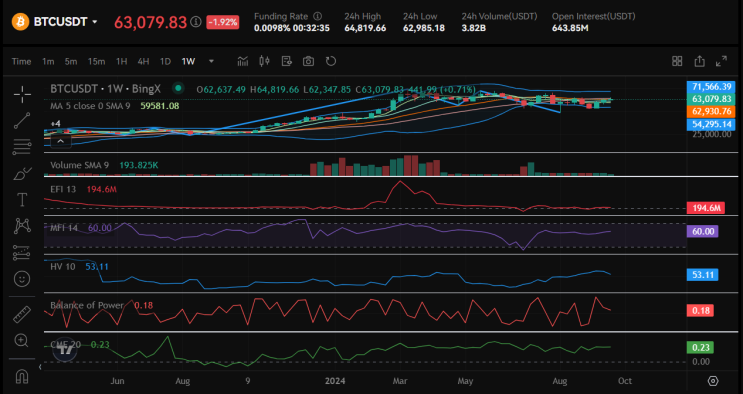The width and height of the screenshot is (743, 394).
Task: Click the zoom in tool
Action: click(x=22, y=340)
